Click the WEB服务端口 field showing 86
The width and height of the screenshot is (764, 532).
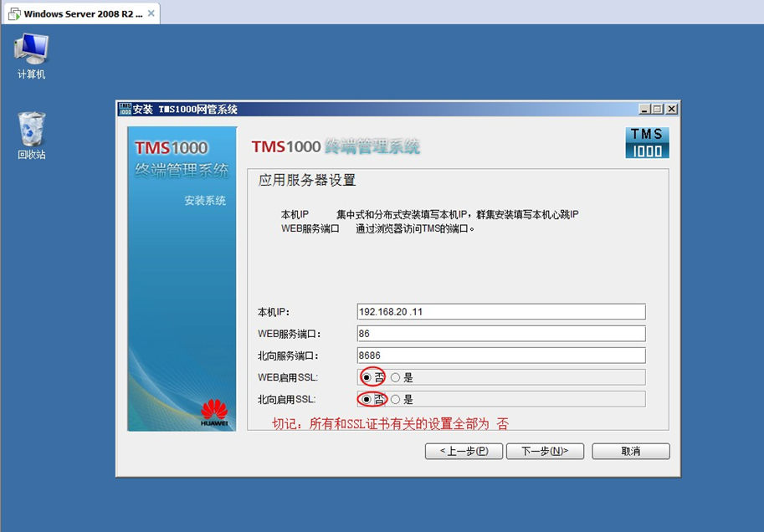point(501,334)
